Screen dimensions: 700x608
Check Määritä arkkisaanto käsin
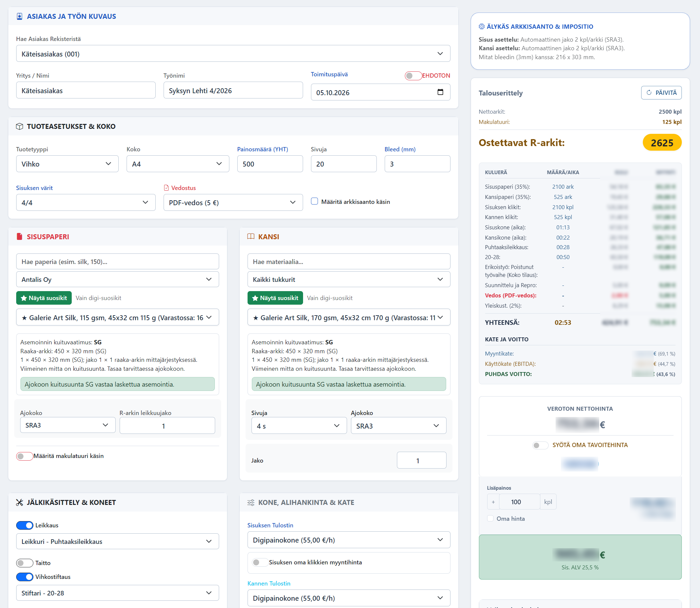[315, 201]
